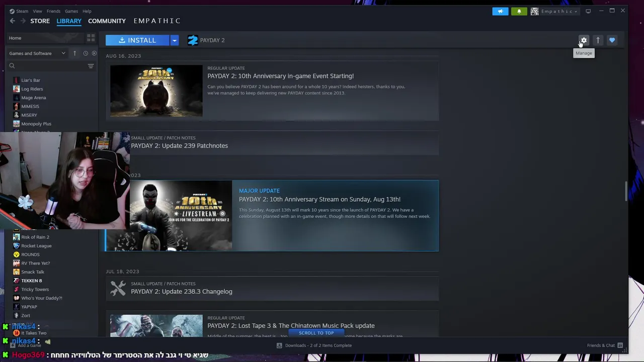
Task: Open the Steam menu
Action: (x=19, y=11)
